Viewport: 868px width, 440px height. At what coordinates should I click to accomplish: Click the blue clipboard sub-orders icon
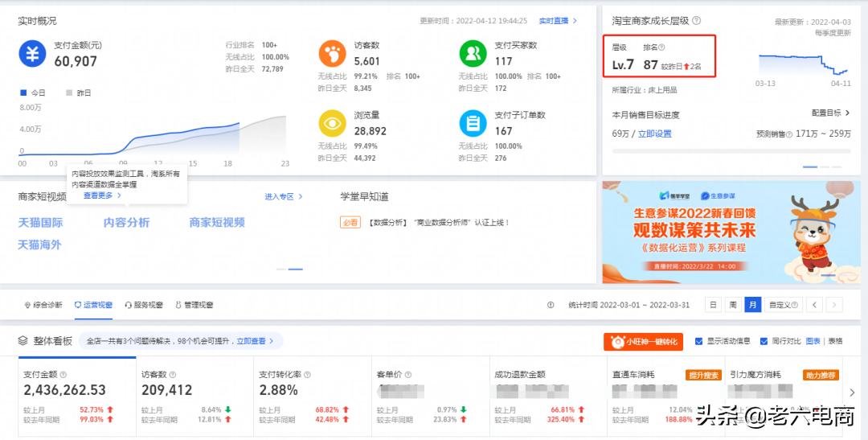tap(473, 123)
